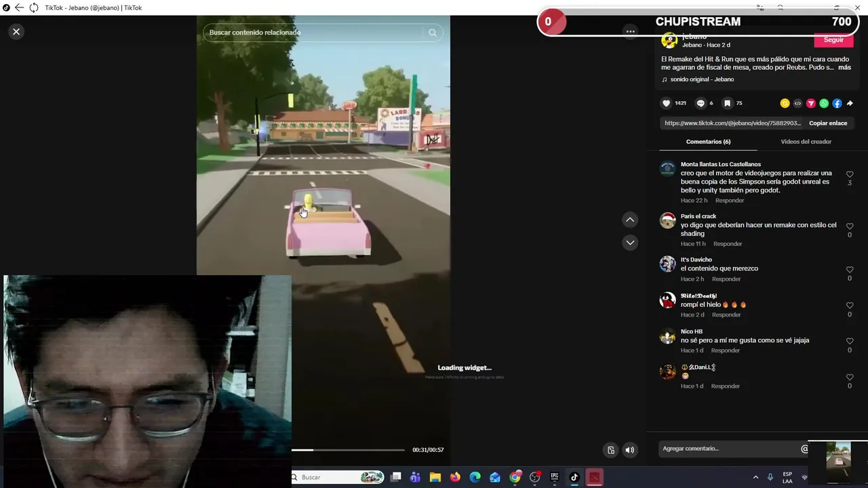Image resolution: width=868 pixels, height=488 pixels.
Task: Open Nico HB's profile avatar
Action: tap(668, 335)
